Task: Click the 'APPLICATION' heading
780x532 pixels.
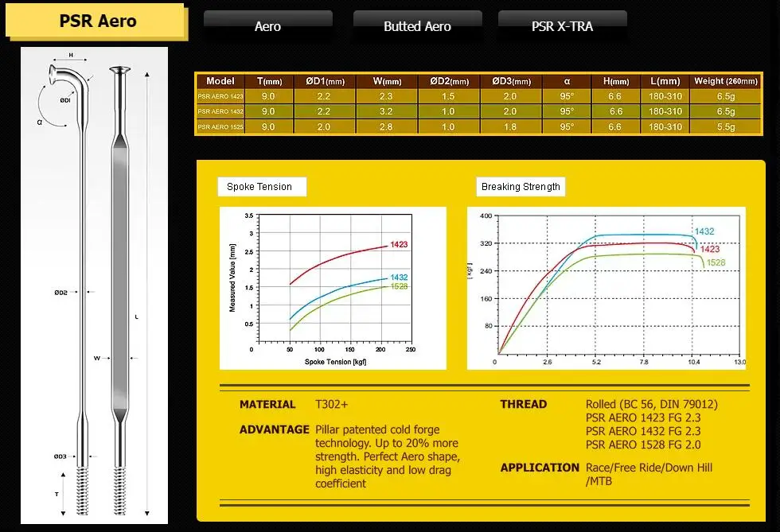Action: click(540, 468)
